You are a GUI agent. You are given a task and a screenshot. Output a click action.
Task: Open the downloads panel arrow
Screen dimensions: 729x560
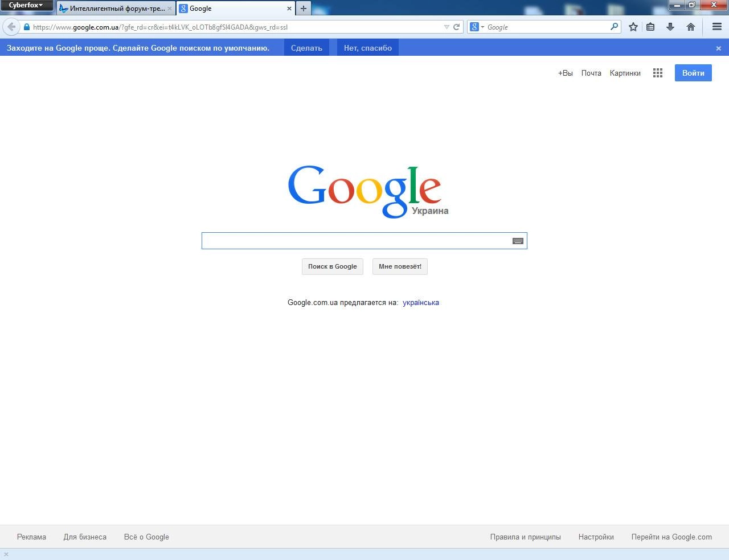(x=670, y=27)
